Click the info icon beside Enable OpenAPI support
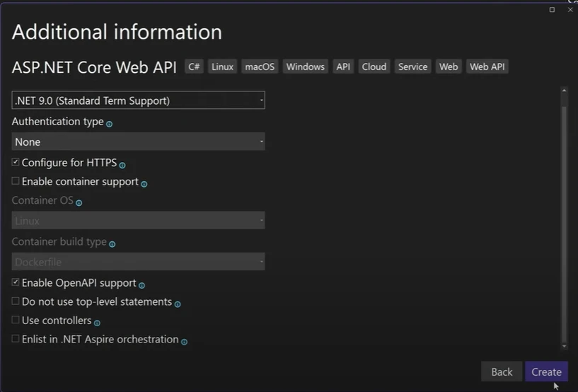Image resolution: width=578 pixels, height=392 pixels. 141,285
